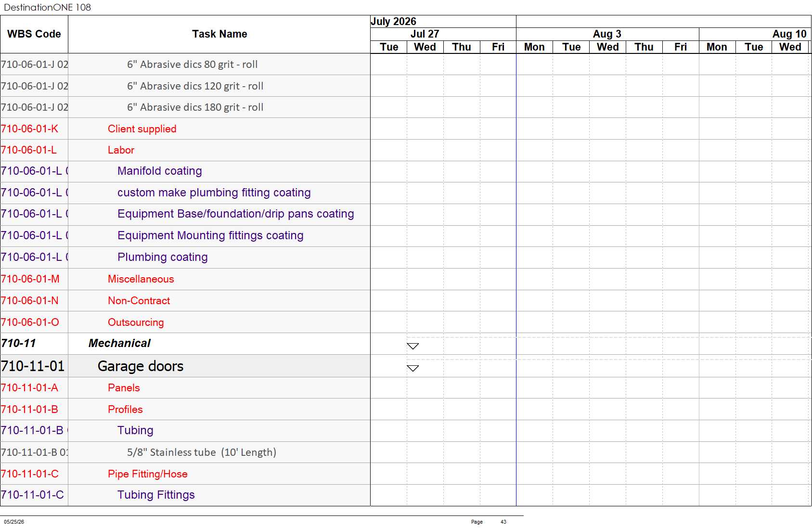
Task: Select the Tubing Fittings task
Action: (x=156, y=495)
